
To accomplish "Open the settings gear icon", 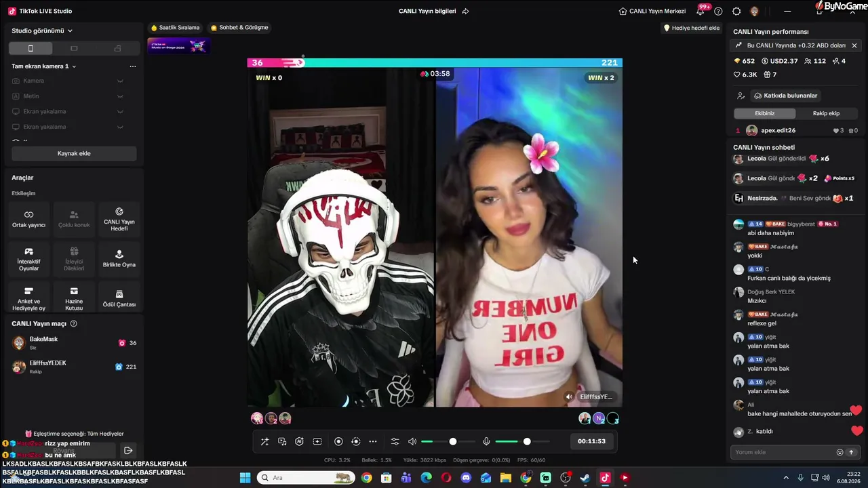I will click(736, 11).
